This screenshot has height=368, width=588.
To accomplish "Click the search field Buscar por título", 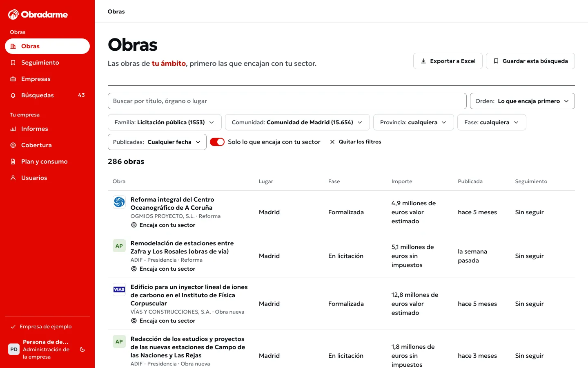I will 287,101.
